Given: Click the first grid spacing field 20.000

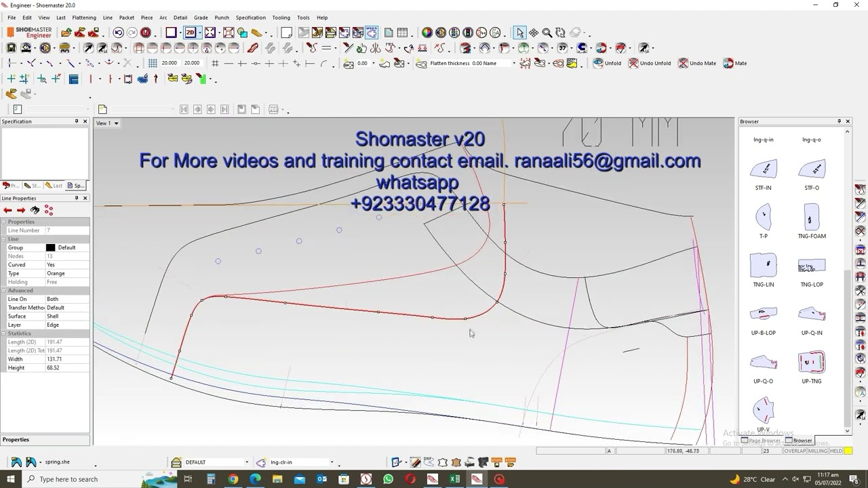Looking at the screenshot, I should [169, 63].
